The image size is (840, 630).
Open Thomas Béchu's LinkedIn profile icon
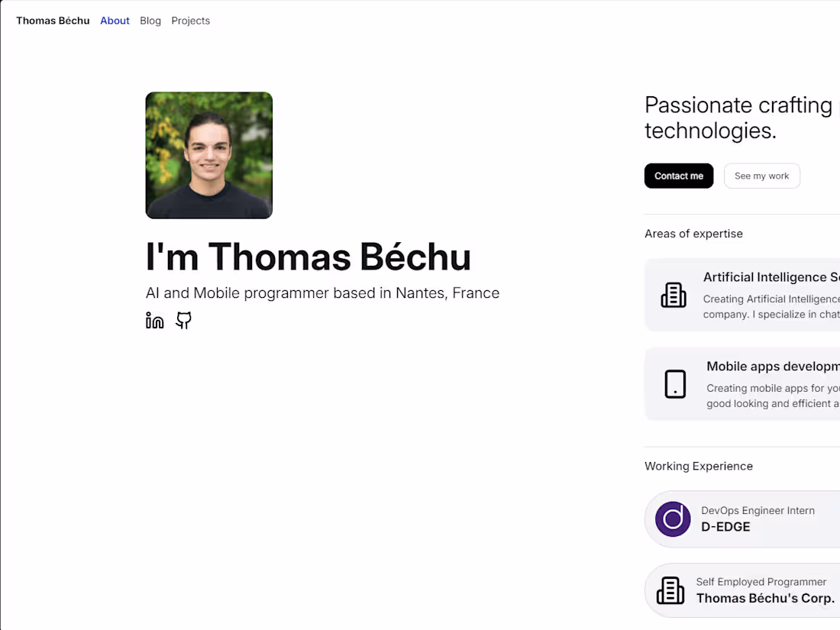(x=154, y=320)
